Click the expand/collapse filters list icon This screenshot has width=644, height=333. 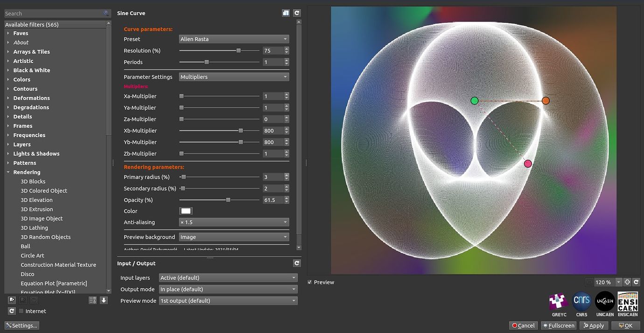click(x=92, y=300)
